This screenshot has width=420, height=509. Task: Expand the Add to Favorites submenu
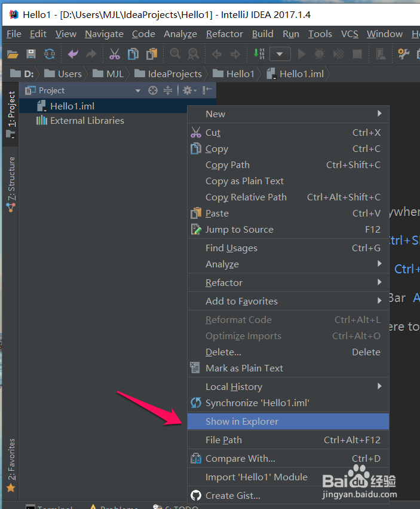point(288,301)
